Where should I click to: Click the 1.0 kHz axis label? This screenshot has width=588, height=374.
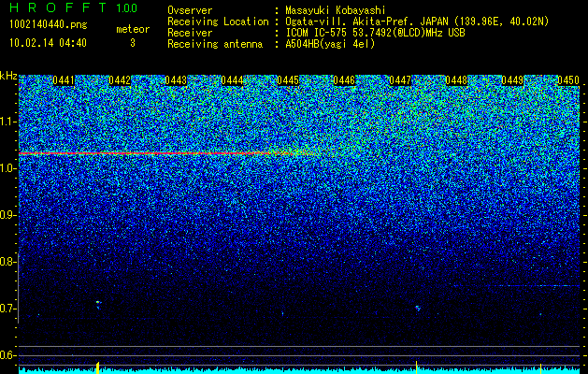coord(7,168)
